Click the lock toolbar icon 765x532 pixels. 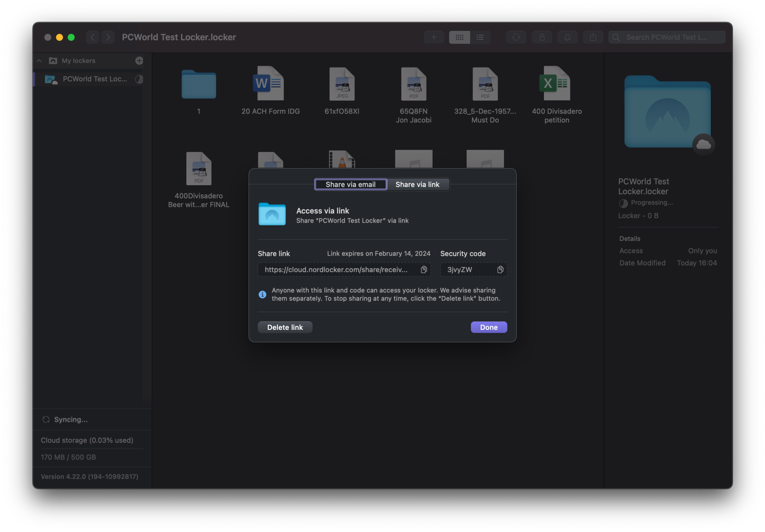coord(542,37)
